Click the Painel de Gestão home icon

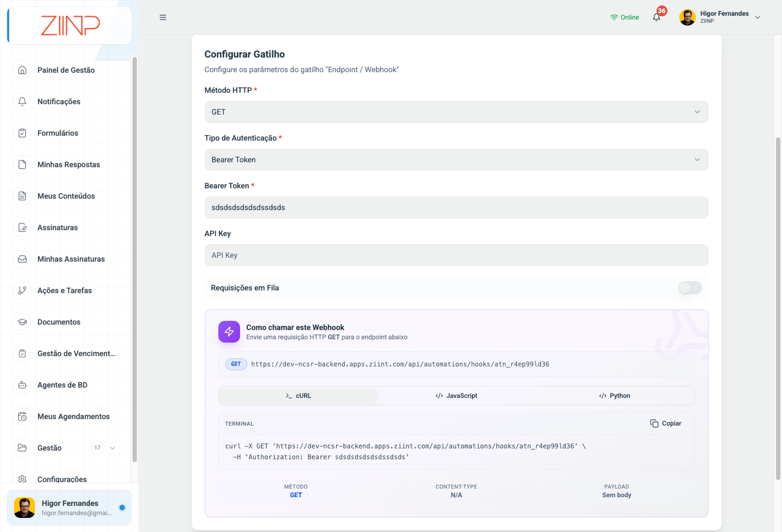(22, 70)
